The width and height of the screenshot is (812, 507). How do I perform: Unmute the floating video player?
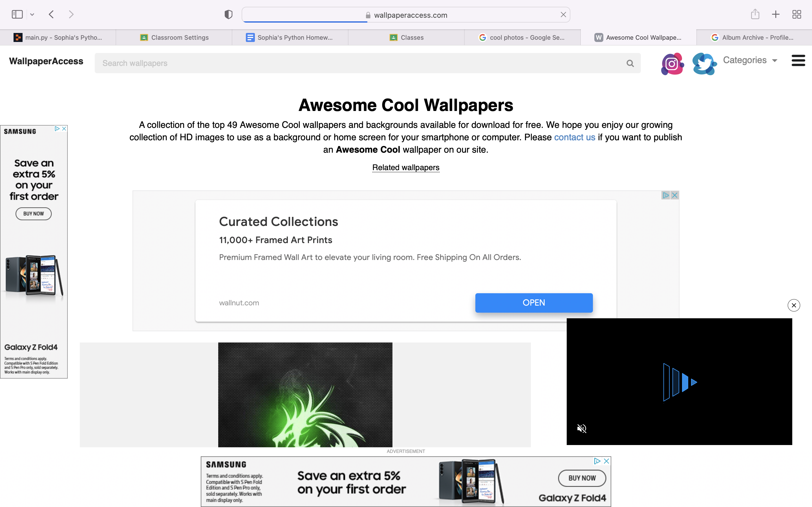click(581, 428)
